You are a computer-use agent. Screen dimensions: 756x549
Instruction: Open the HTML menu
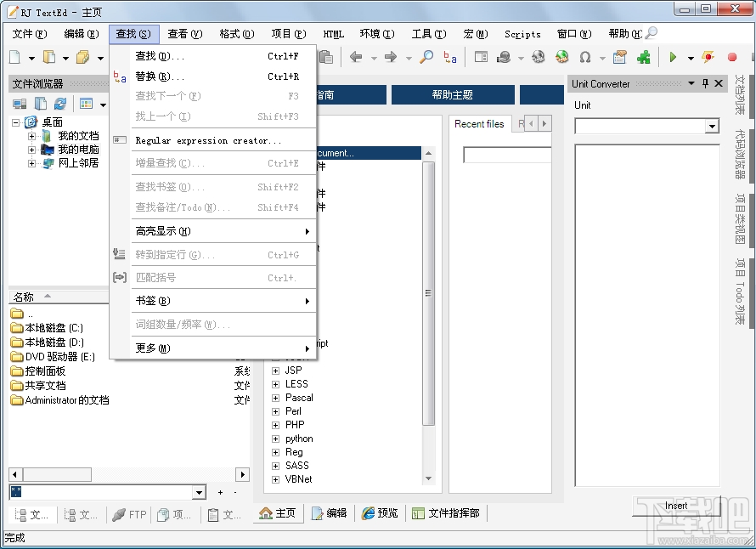click(333, 34)
